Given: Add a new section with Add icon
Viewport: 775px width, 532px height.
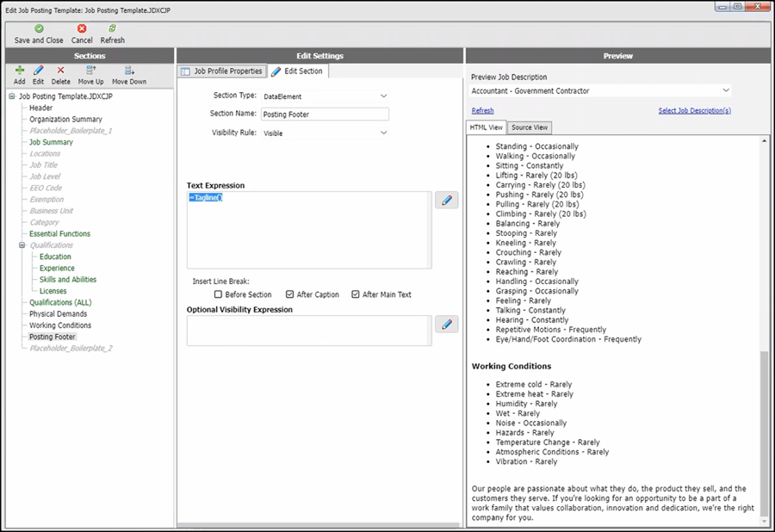Looking at the screenshot, I should pos(19,71).
